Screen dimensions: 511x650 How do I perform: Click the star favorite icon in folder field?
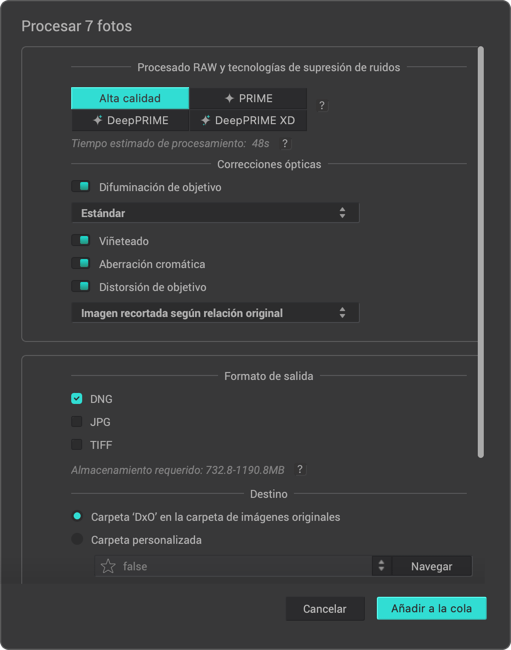click(108, 566)
